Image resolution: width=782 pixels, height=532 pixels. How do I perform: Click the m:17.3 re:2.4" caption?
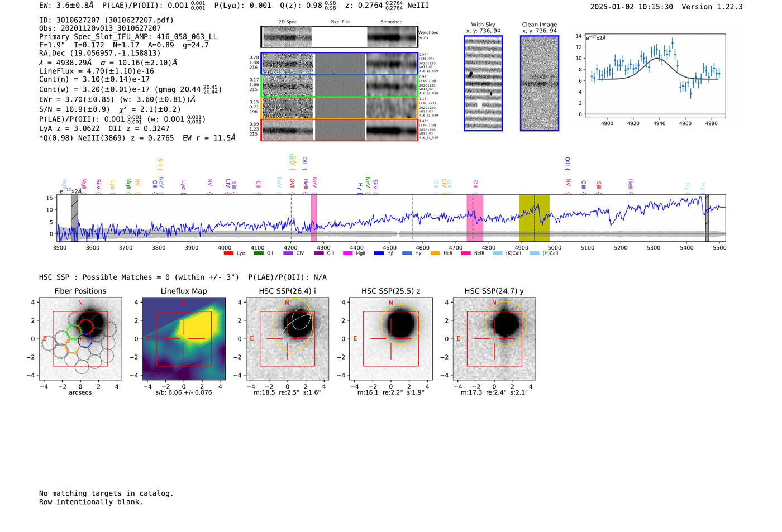494,392
